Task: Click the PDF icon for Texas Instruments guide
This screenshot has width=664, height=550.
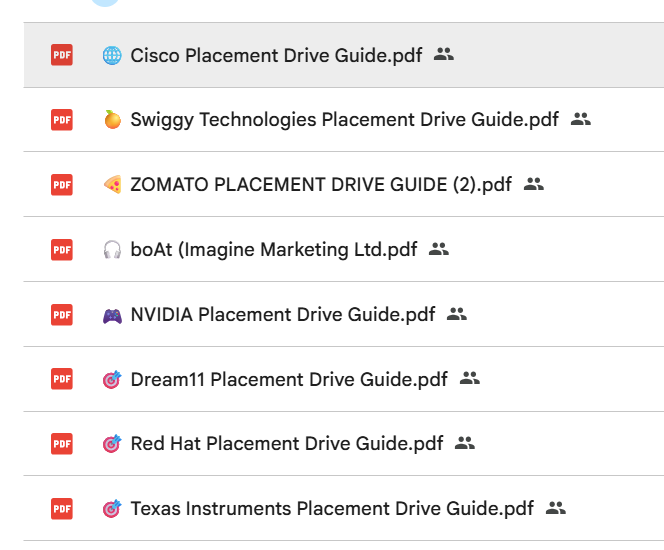Action: 62,509
